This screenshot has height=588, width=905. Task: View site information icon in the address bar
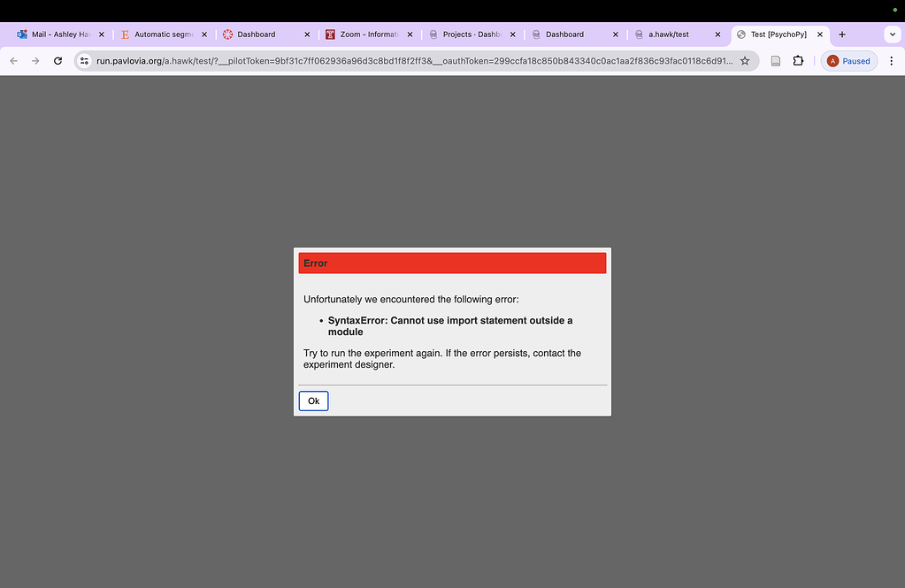83,60
